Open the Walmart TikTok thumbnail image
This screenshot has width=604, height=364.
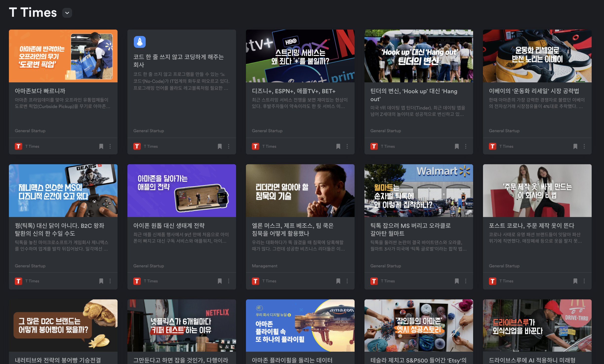pos(419,191)
